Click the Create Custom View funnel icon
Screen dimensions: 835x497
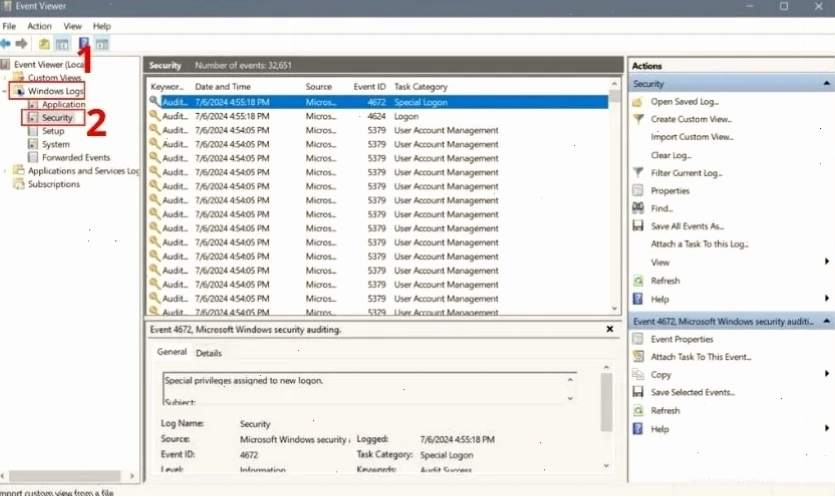pyautogui.click(x=638, y=119)
